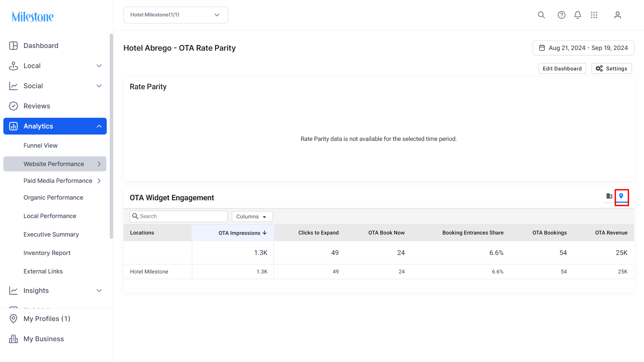This screenshot has height=362, width=644.
Task: Expand the Social menu chevron
Action: [x=99, y=86]
